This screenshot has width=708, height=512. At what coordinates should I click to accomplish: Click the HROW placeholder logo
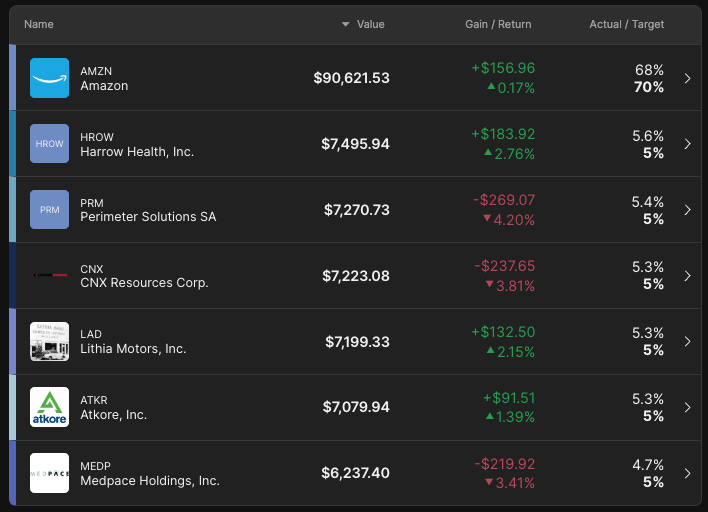click(x=49, y=144)
